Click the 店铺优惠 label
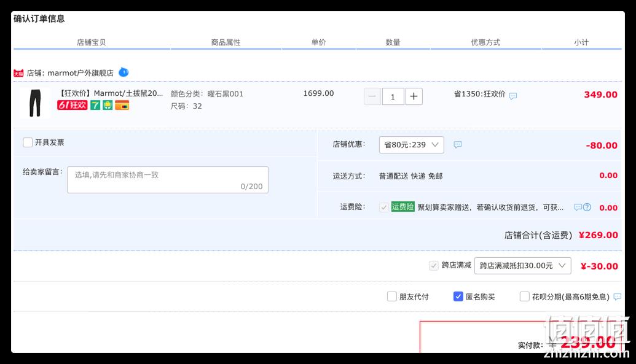The width and height of the screenshot is (636, 364). 349,144
